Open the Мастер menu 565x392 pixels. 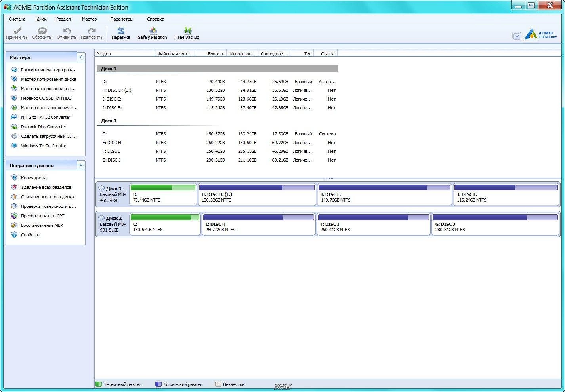90,19
